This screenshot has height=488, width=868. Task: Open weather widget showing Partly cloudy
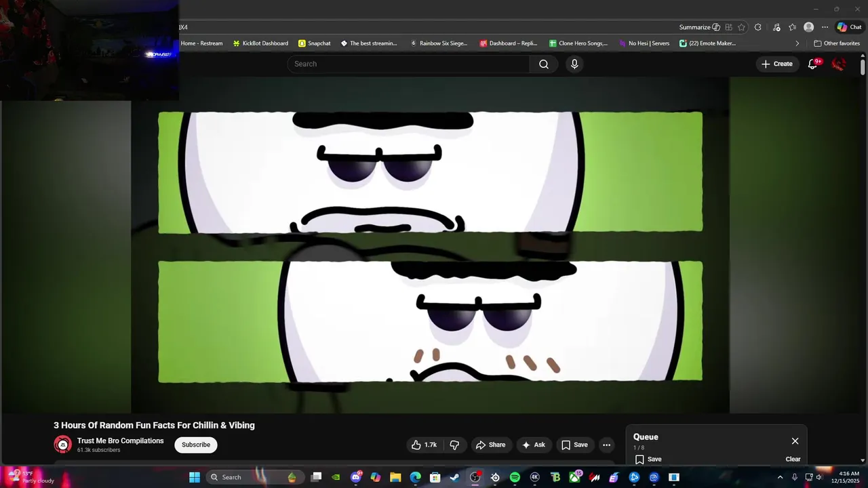[31, 477]
